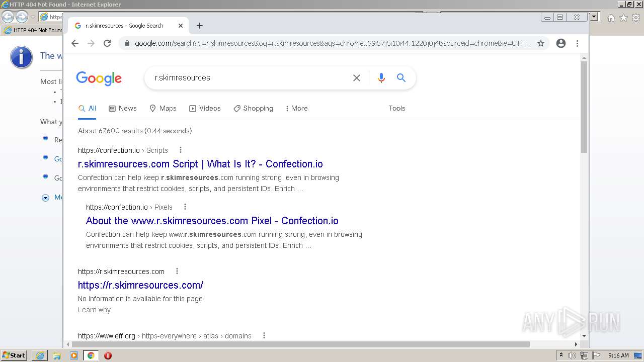This screenshot has width=644, height=362.
Task: Click the Chrome taskbar icon
Action: (x=91, y=355)
